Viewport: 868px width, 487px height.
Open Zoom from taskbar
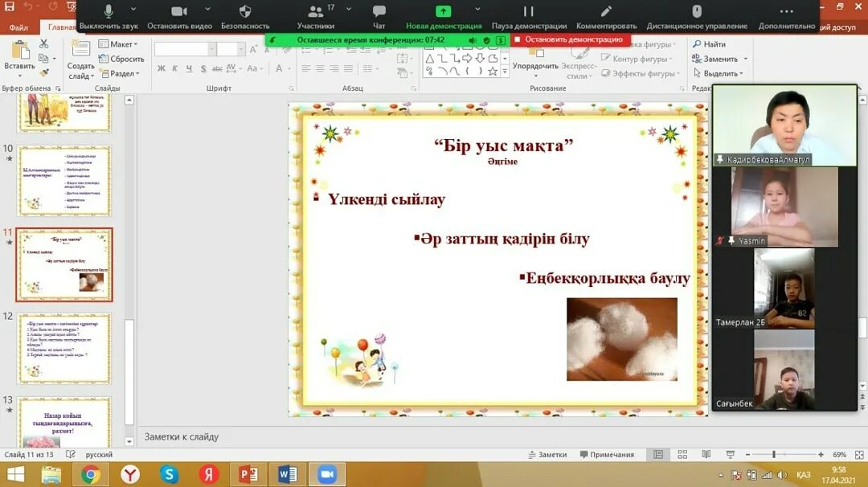pyautogui.click(x=327, y=474)
